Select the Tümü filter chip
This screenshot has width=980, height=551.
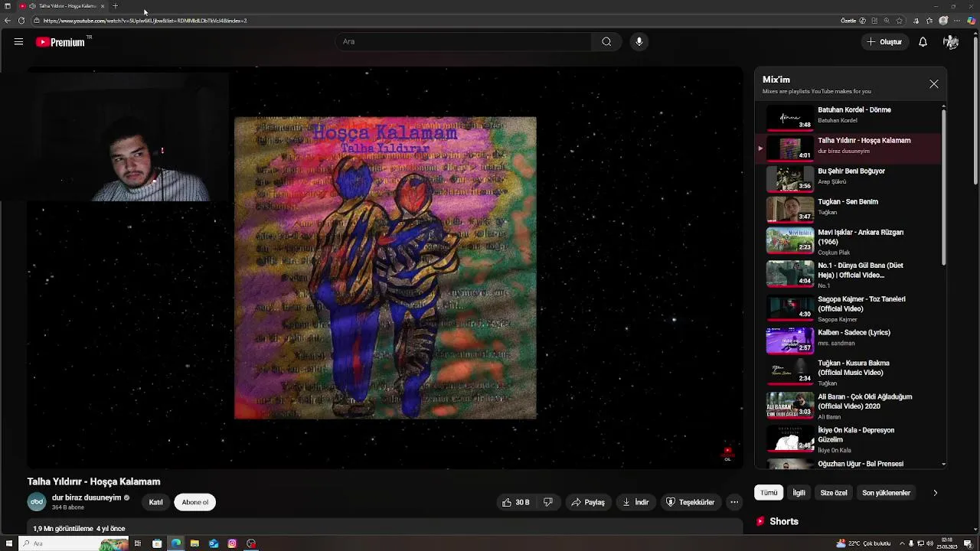point(769,493)
